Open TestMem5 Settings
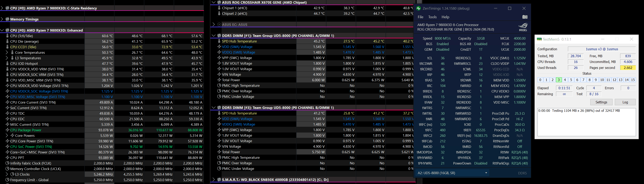Viewport: 644px width, 184px height. 601,102
